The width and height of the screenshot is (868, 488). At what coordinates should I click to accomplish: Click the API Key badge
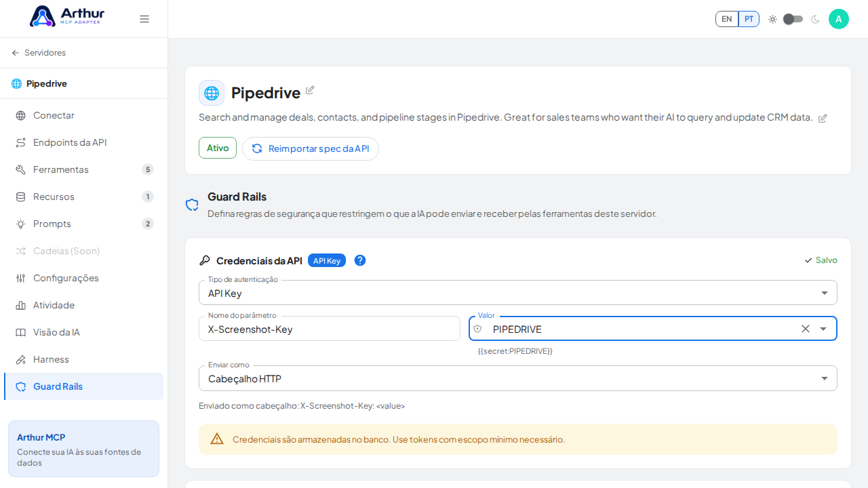tap(327, 260)
